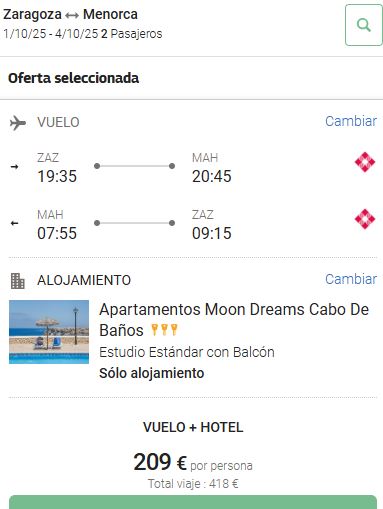Open Apartamentos Moon Dreams Cabo De Baños title

coord(234,320)
